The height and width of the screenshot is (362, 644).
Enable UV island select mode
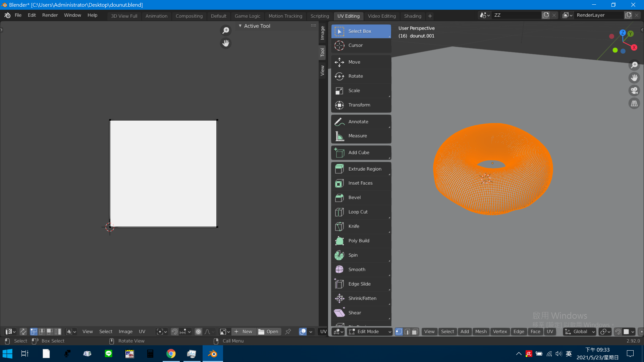click(x=58, y=331)
